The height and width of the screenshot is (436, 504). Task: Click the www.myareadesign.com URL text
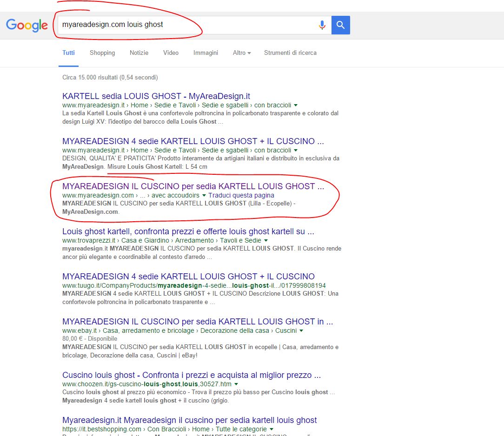coord(98,195)
